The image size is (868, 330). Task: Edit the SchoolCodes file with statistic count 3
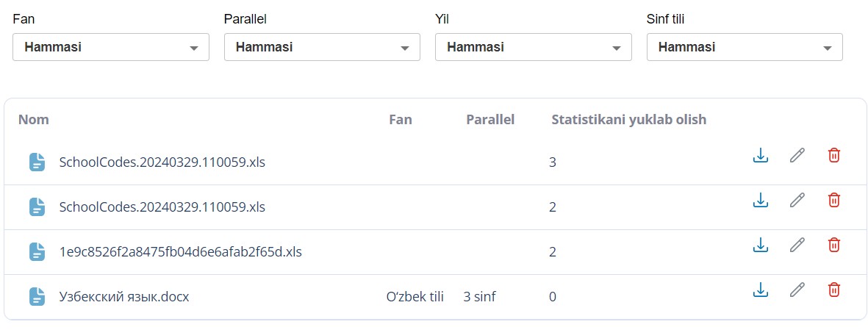pos(797,155)
